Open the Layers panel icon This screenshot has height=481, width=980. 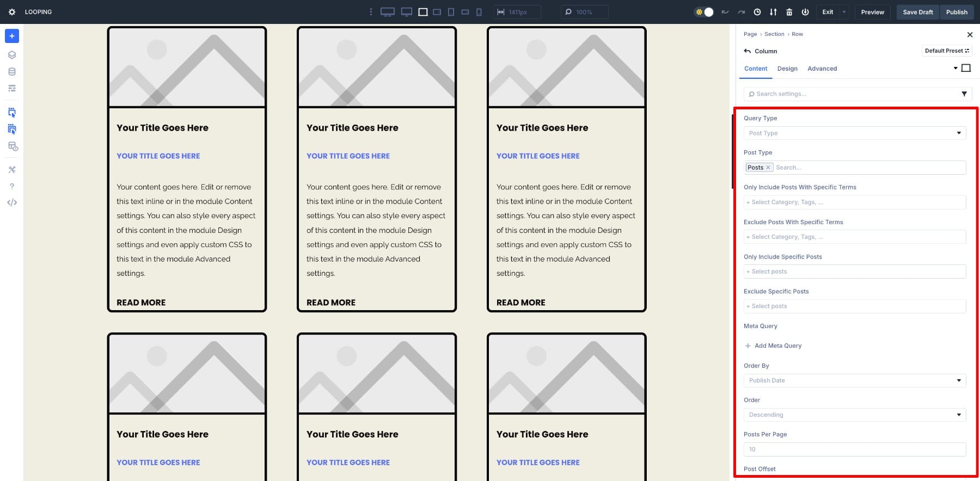click(12, 55)
